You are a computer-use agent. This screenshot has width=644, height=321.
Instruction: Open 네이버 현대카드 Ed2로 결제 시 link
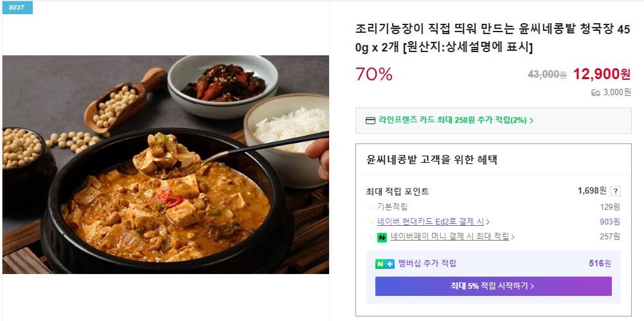pyautogui.click(x=430, y=222)
